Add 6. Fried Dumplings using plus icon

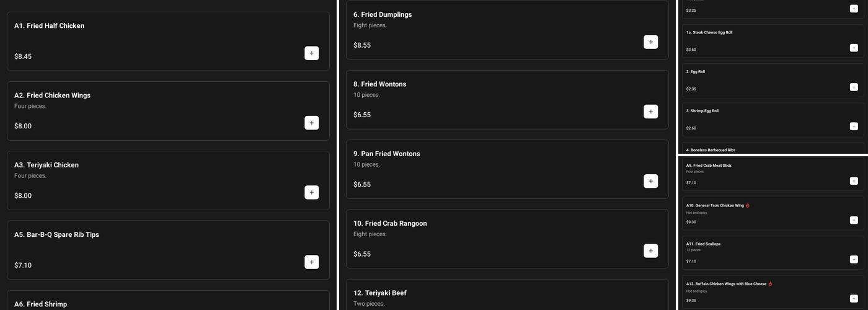pos(650,42)
